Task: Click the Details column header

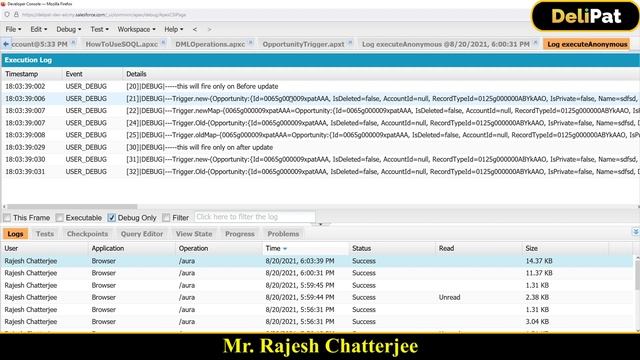Action: pyautogui.click(x=381, y=74)
